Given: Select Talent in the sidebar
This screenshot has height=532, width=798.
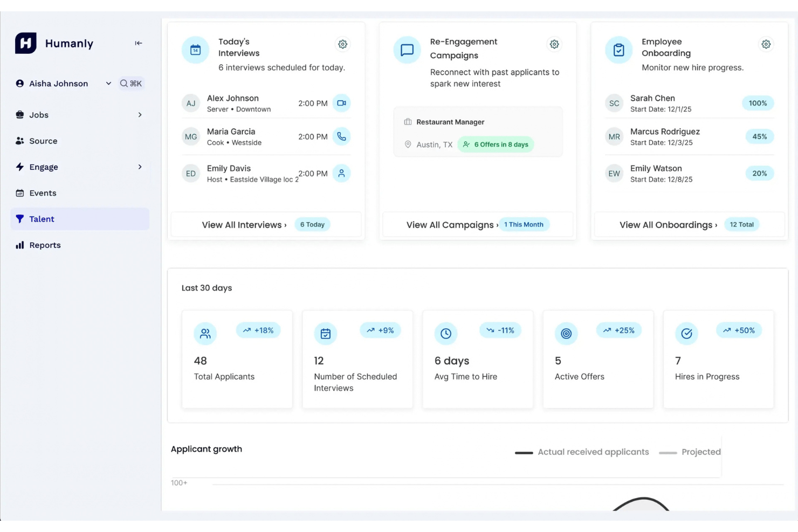Looking at the screenshot, I should point(80,219).
